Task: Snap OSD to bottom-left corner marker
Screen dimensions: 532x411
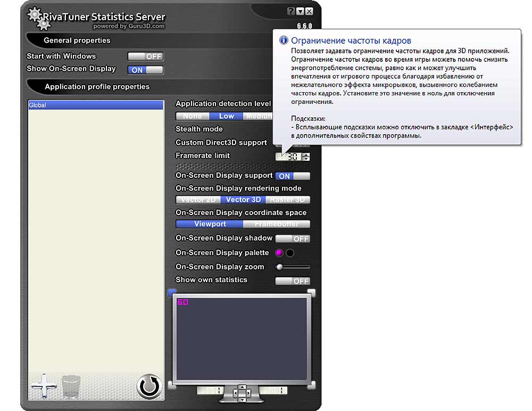Action: [172, 385]
